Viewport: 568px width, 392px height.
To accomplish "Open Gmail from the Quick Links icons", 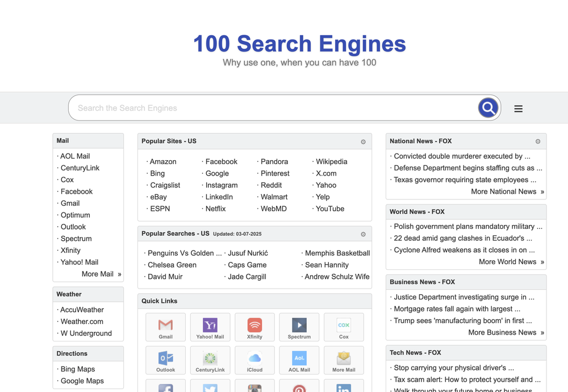I will 165,327.
